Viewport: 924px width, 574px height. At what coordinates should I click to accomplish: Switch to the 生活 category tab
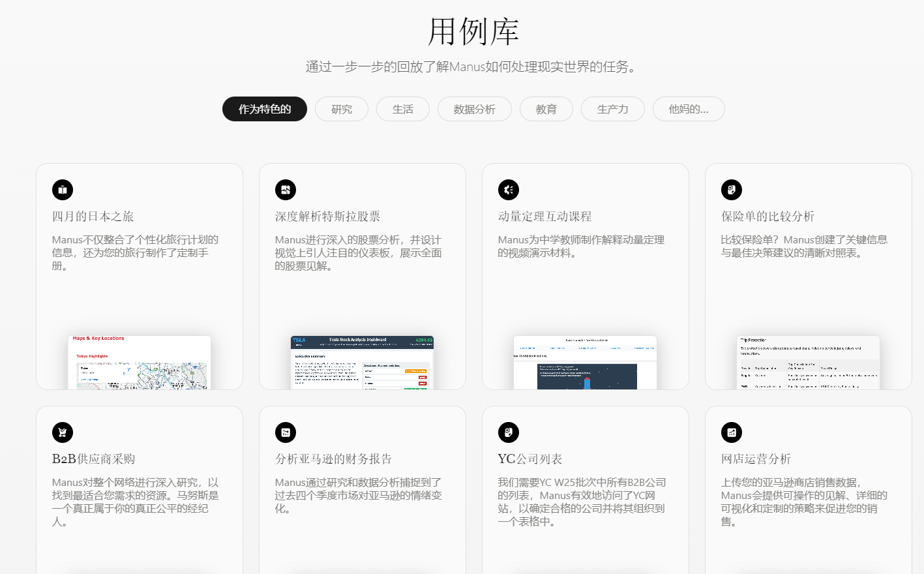(403, 109)
